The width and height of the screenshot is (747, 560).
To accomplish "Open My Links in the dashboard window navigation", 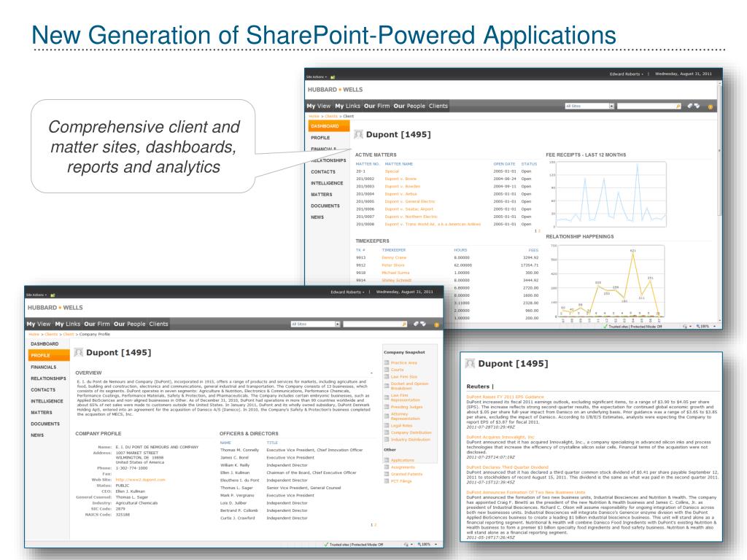I will [347, 106].
